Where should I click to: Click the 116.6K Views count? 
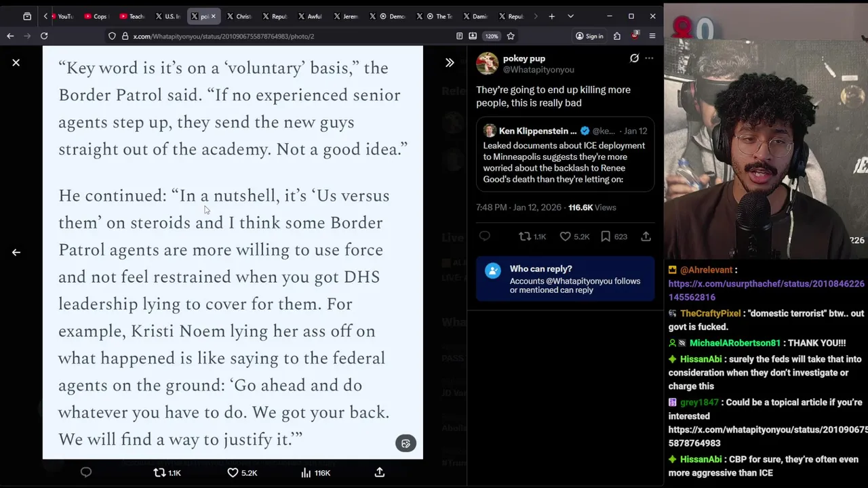pyautogui.click(x=592, y=207)
